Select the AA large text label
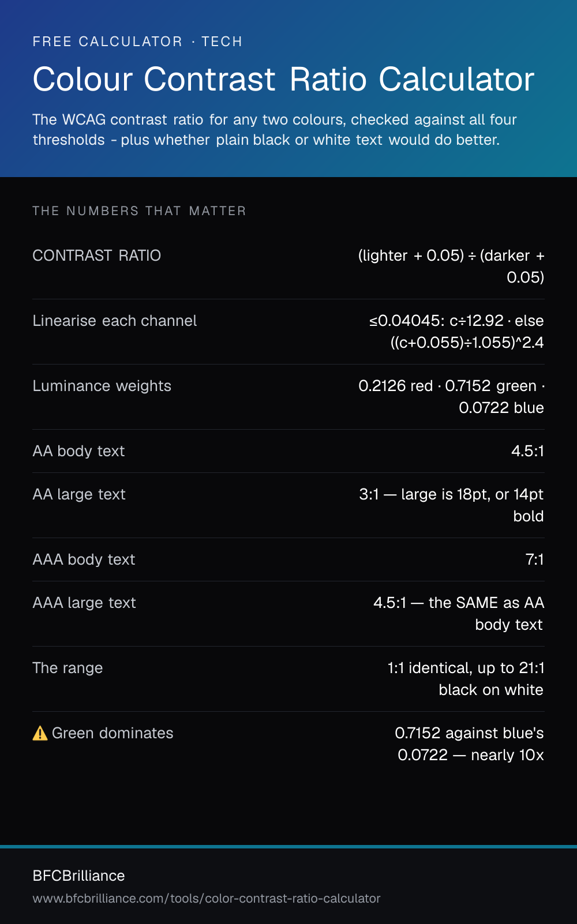 coord(79,494)
